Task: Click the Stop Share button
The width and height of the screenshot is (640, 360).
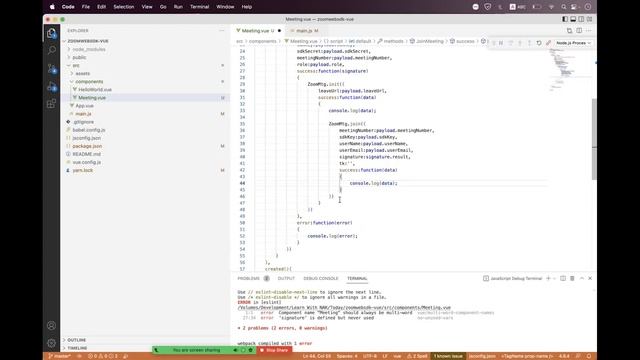Action: click(x=274, y=350)
